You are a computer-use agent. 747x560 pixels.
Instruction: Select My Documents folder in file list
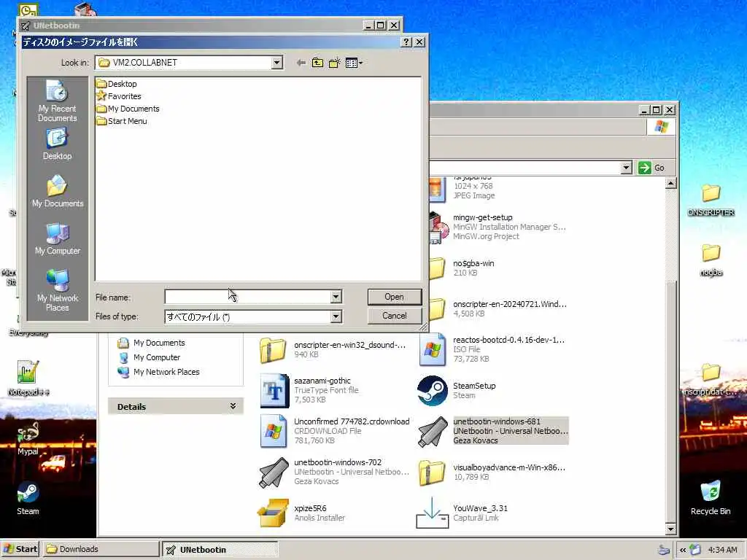point(128,109)
